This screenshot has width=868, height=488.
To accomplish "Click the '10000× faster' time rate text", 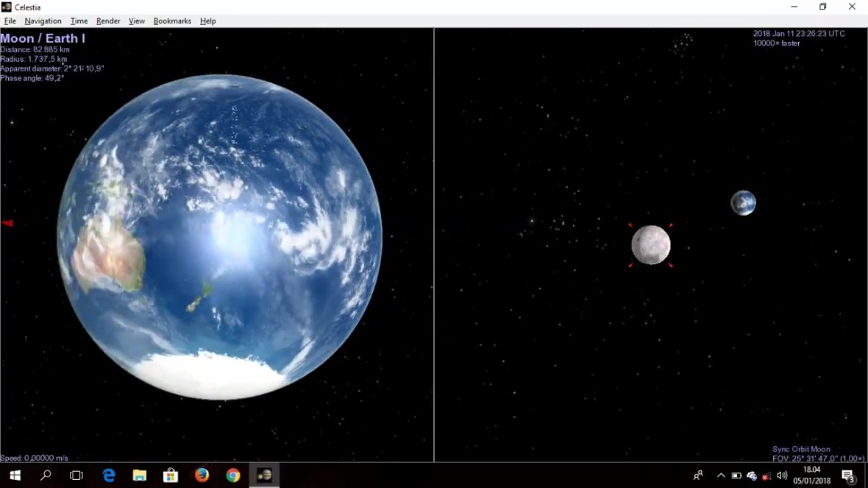I will pos(777,43).
